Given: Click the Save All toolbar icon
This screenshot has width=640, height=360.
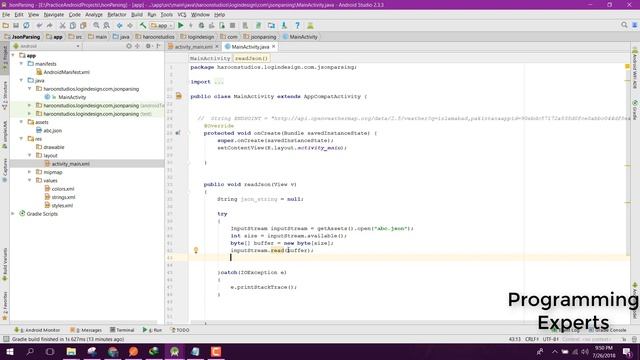Looking at the screenshot, I should (16, 25).
